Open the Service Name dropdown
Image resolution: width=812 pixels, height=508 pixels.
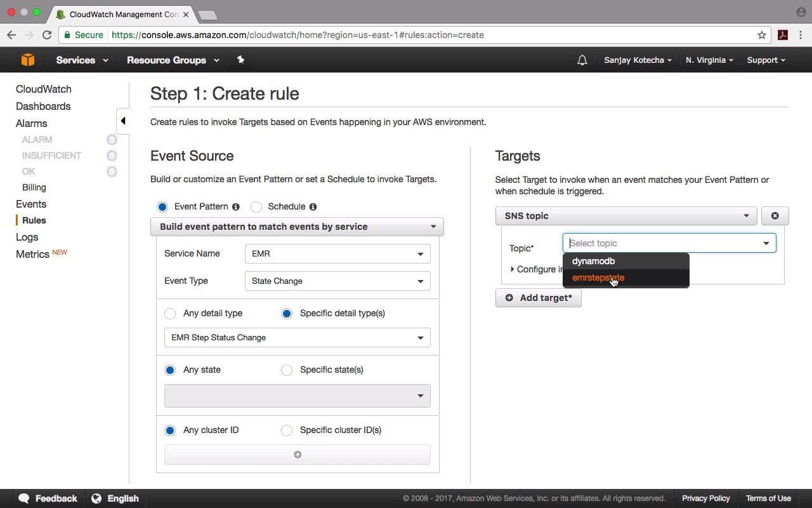[337, 254]
